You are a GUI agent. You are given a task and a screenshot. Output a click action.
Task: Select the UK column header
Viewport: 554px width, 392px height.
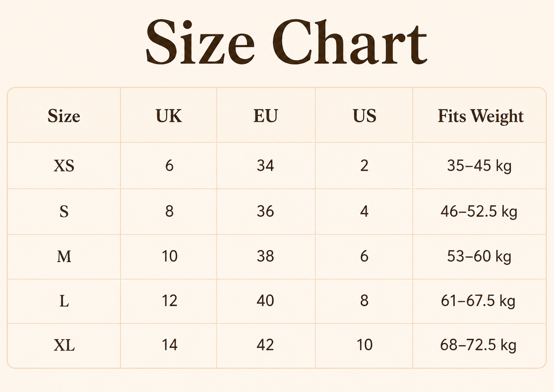click(x=169, y=116)
